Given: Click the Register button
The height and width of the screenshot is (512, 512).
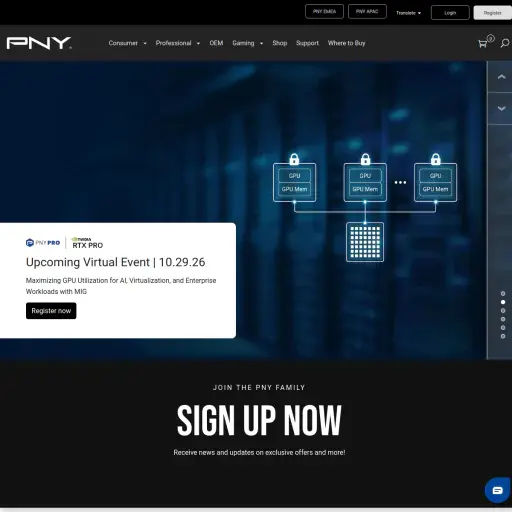Looking at the screenshot, I should click(493, 13).
